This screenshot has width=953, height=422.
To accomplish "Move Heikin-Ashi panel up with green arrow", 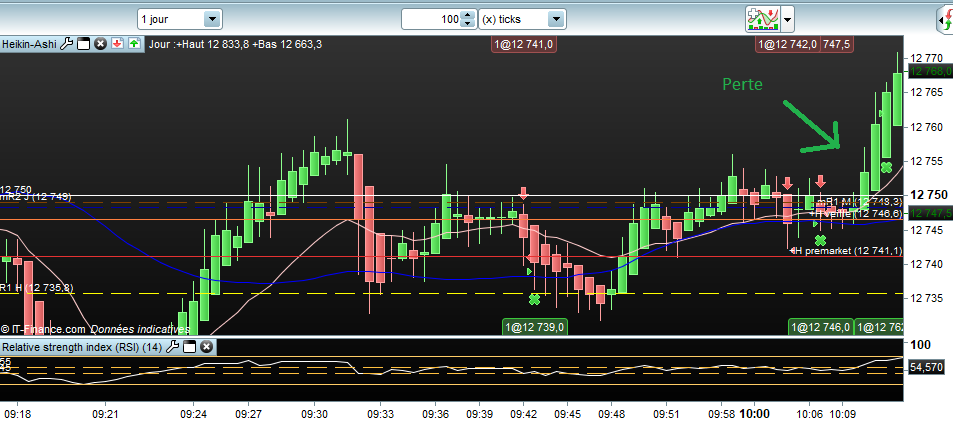I will pos(134,44).
